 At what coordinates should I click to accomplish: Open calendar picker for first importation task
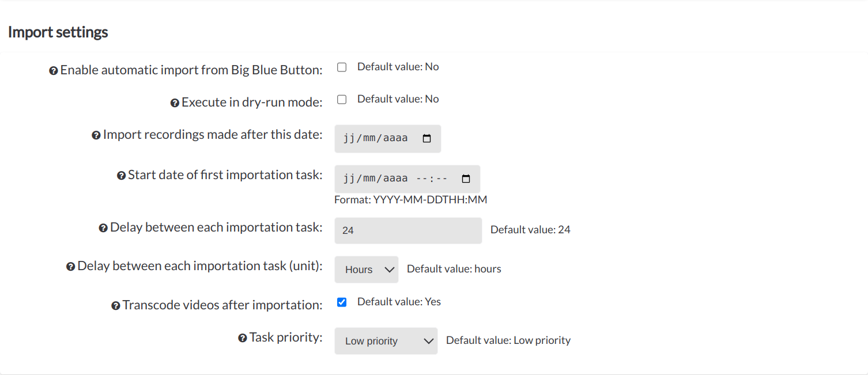(466, 179)
